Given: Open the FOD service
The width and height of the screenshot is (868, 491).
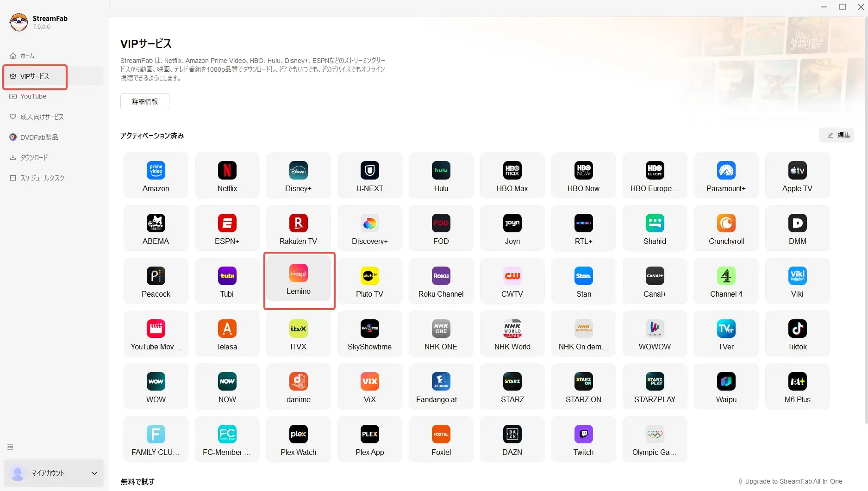Looking at the screenshot, I should 441,229.
